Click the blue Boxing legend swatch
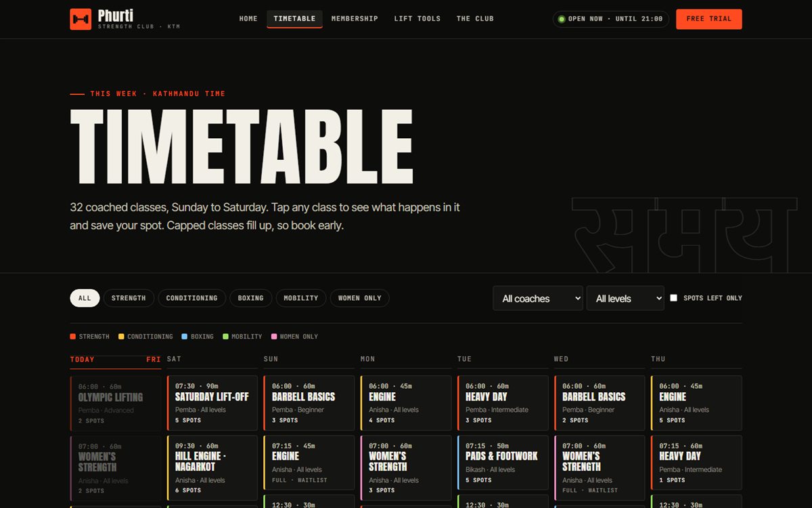Viewport: 812px width, 508px height. 185,337
